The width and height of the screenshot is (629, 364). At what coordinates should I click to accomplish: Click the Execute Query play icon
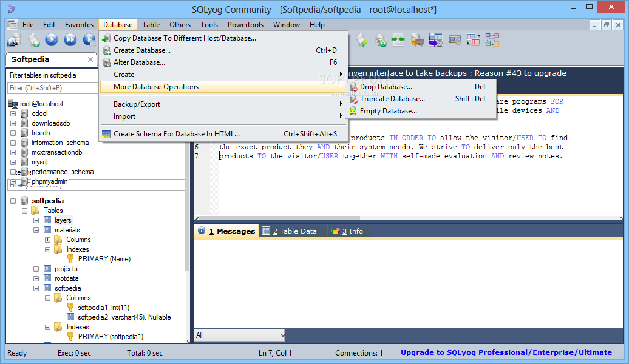pyautogui.click(x=52, y=39)
